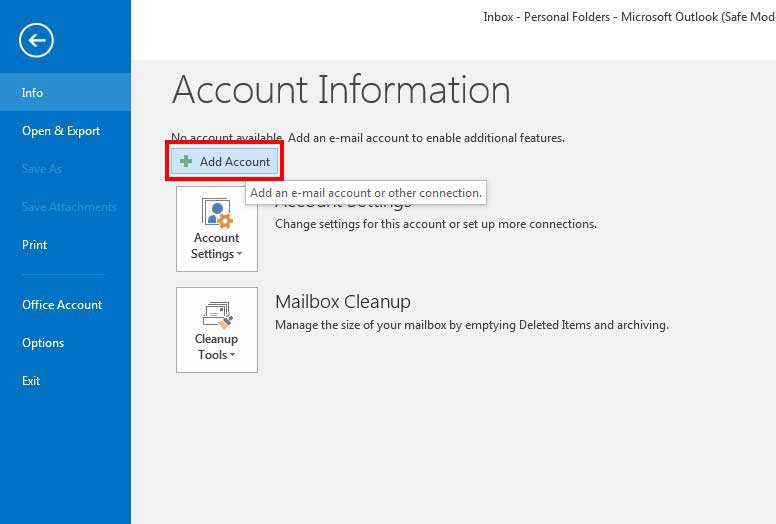Click the back arrow circle icon

tap(36, 40)
